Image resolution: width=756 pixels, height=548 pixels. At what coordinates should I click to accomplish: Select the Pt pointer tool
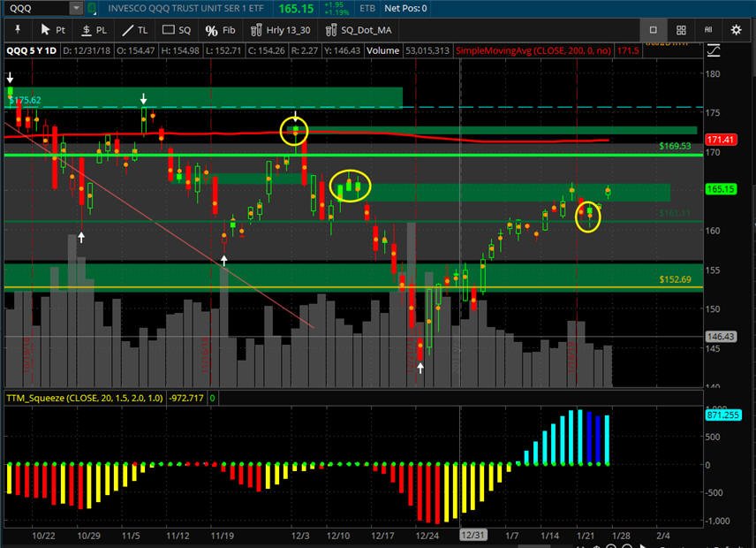[53, 30]
